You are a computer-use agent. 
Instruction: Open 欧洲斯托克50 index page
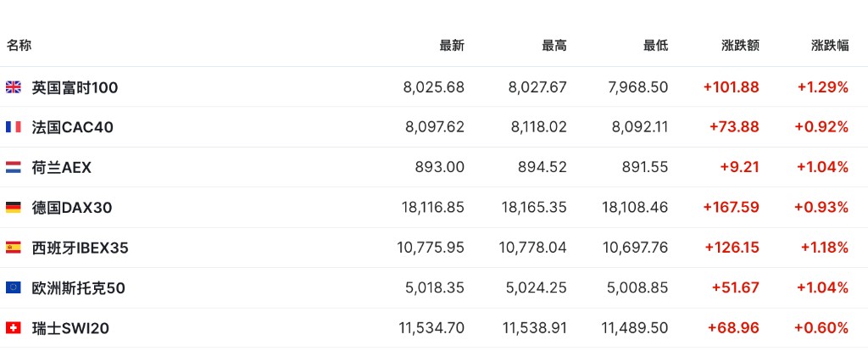(x=78, y=288)
